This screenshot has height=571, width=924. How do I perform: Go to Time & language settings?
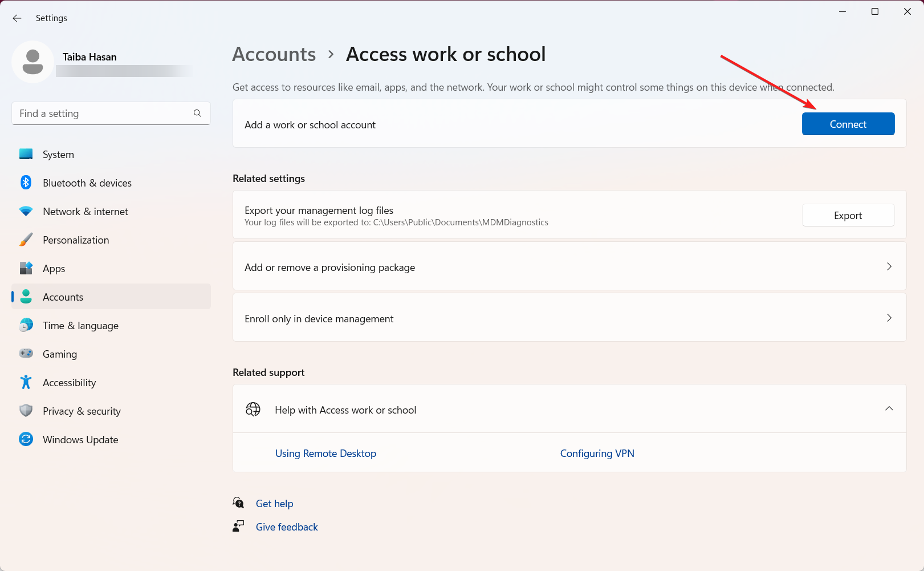[x=80, y=326]
